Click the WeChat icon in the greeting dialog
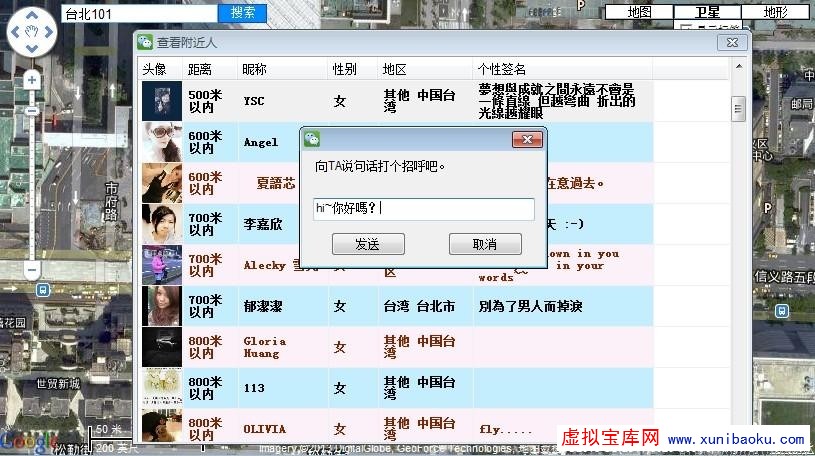The width and height of the screenshot is (815, 456). pos(313,139)
